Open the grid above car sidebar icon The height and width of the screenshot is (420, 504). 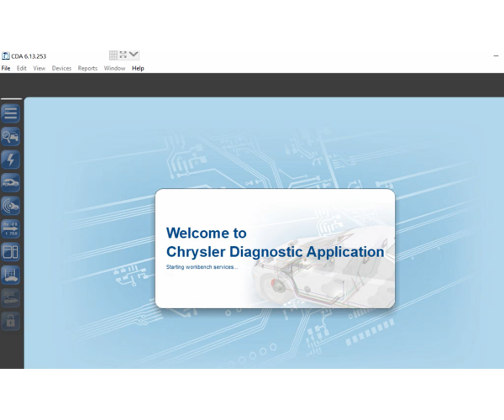(x=10, y=275)
